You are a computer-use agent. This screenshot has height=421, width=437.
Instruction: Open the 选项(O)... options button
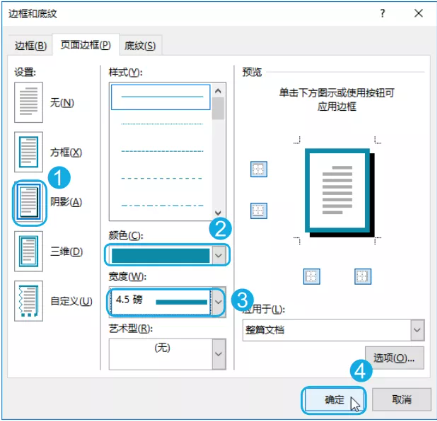tap(394, 358)
